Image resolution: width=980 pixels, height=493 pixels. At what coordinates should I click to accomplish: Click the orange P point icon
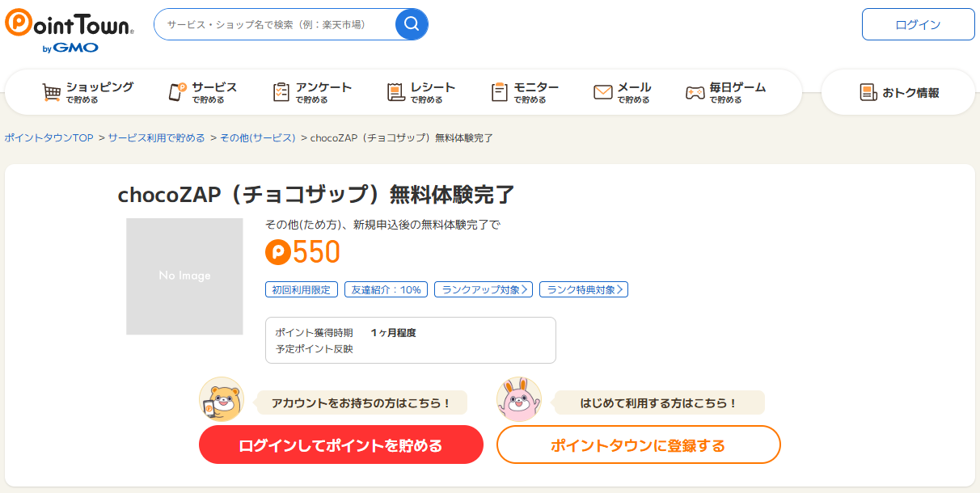click(277, 253)
